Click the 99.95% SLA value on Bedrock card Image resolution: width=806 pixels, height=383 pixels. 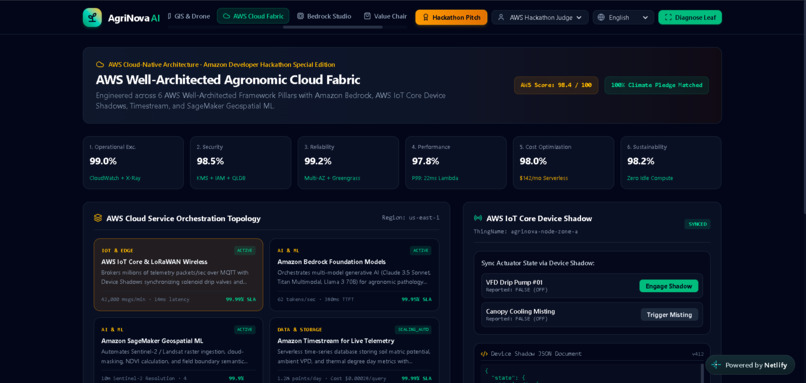[416, 299]
